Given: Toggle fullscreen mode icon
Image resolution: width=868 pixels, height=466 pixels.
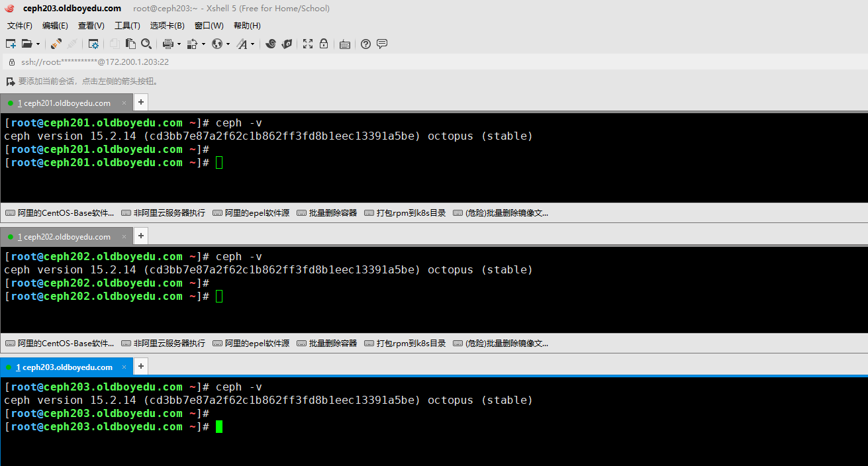Looking at the screenshot, I should 308,44.
